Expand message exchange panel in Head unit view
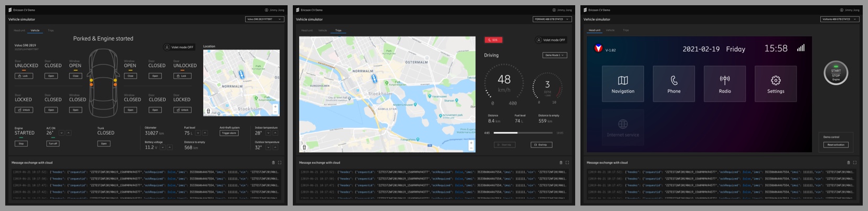The image size is (868, 211). pyautogui.click(x=854, y=163)
